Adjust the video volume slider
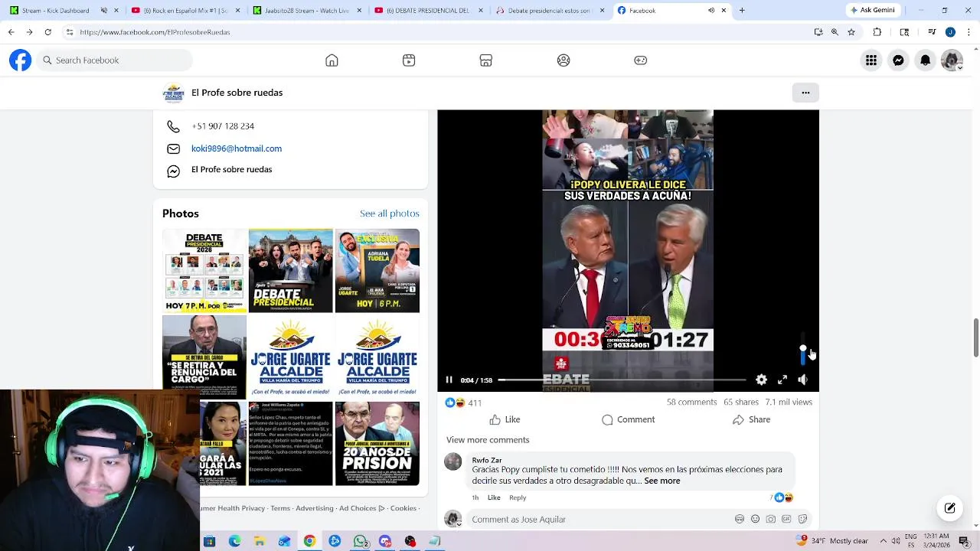Viewport: 980px width, 551px height. [x=802, y=349]
